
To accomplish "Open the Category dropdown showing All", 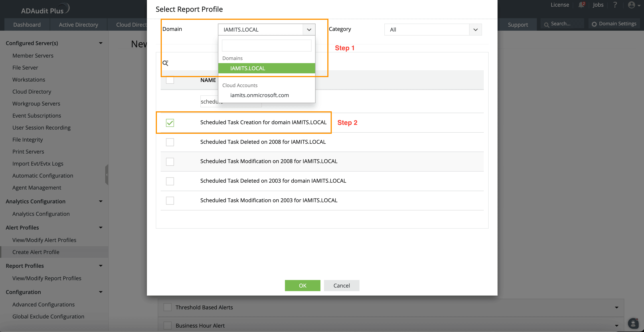I will (433, 30).
